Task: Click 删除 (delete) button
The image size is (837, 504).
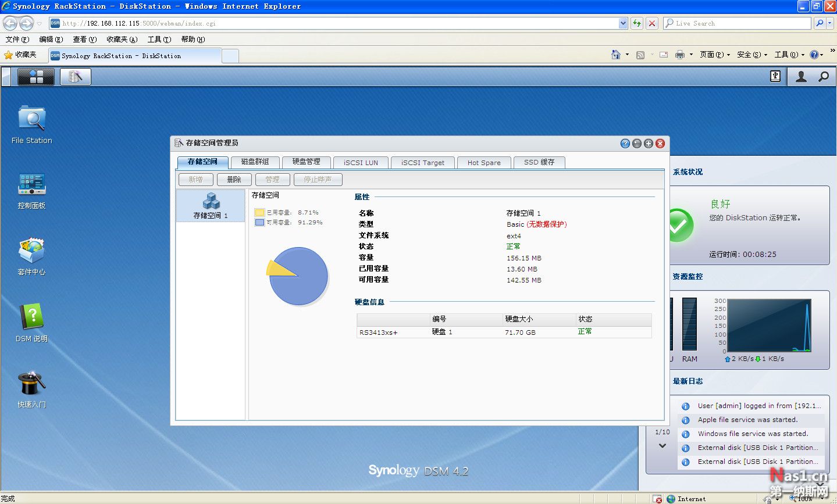Action: pos(234,180)
